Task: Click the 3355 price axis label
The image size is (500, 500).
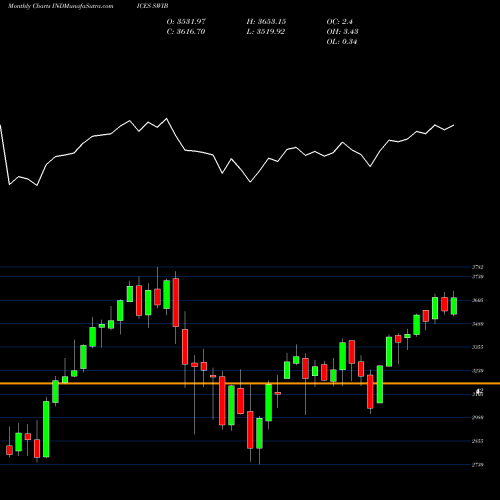Action: [x=477, y=347]
